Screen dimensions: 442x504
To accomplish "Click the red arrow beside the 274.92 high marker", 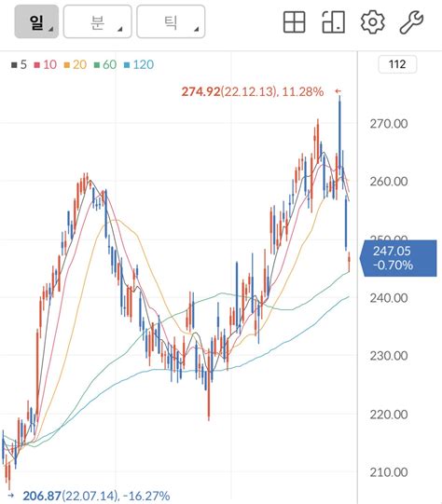I will click(x=338, y=91).
